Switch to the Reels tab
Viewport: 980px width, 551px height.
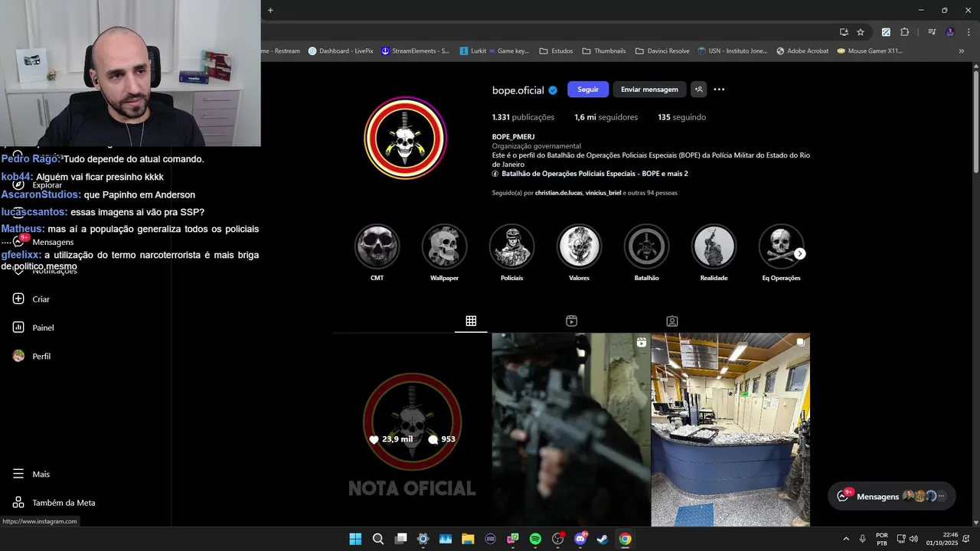571,321
